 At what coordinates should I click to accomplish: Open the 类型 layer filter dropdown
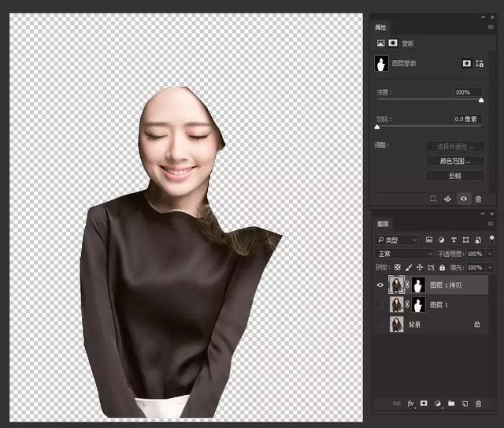[397, 240]
